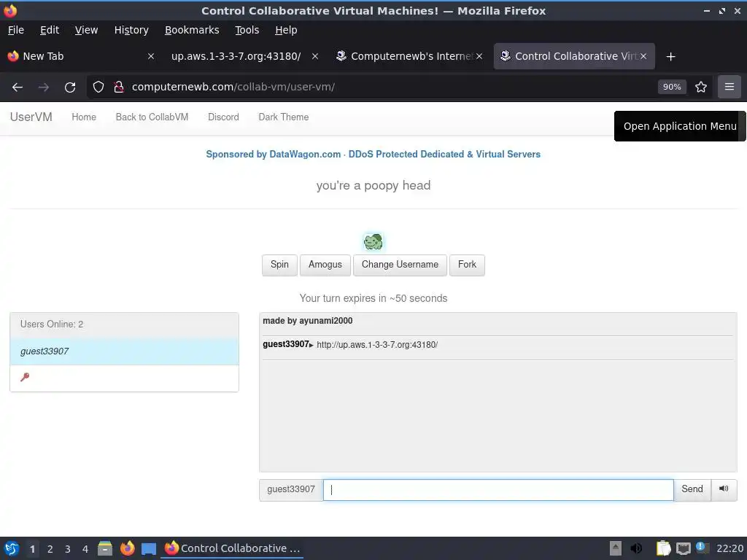The image size is (747, 560).
Task: Click Back to CollabVM link
Action: click(x=152, y=117)
